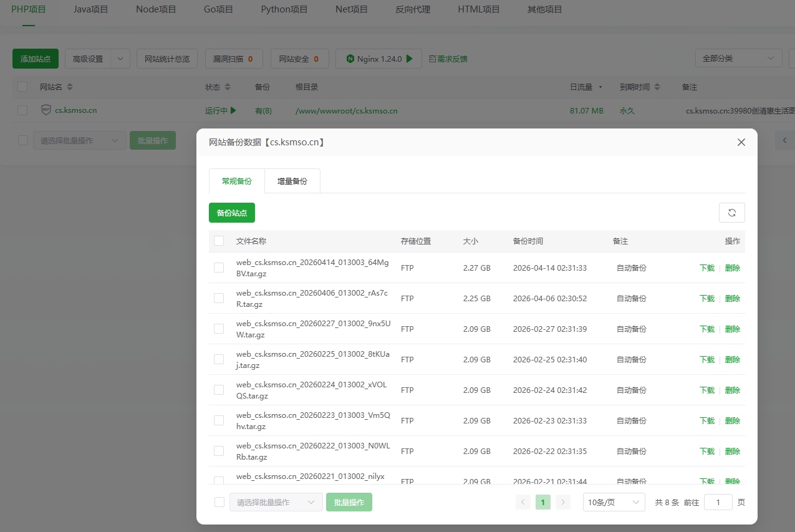The image size is (795, 532).
Task: Open the 反向代理 tab
Action: [x=413, y=9]
